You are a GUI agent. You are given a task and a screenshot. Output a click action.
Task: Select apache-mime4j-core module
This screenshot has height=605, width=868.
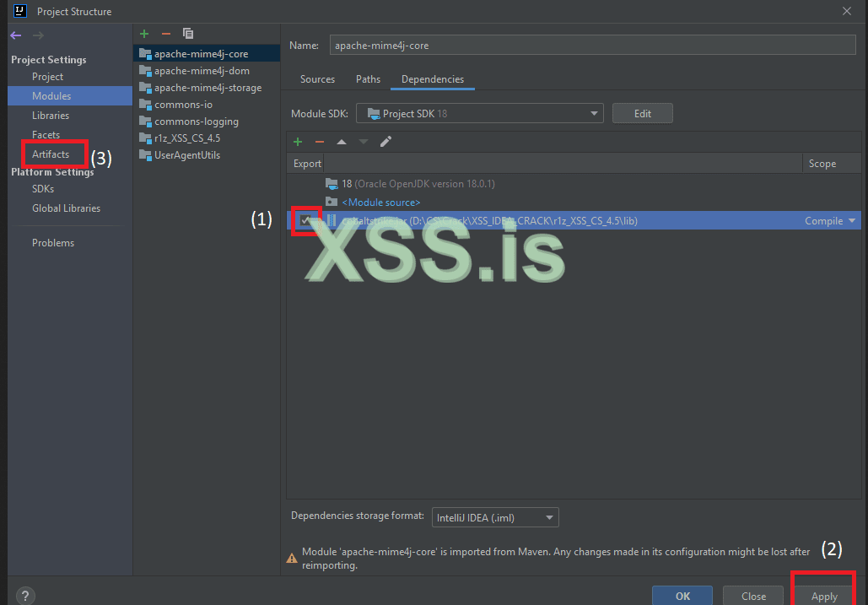point(207,54)
